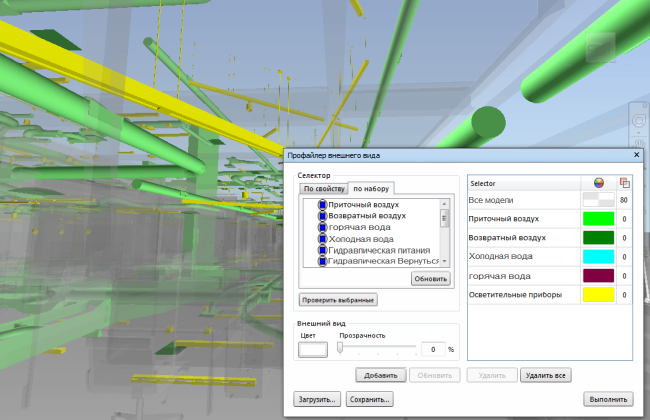Click the Удалить все button
The image size is (650, 420).
point(546,376)
